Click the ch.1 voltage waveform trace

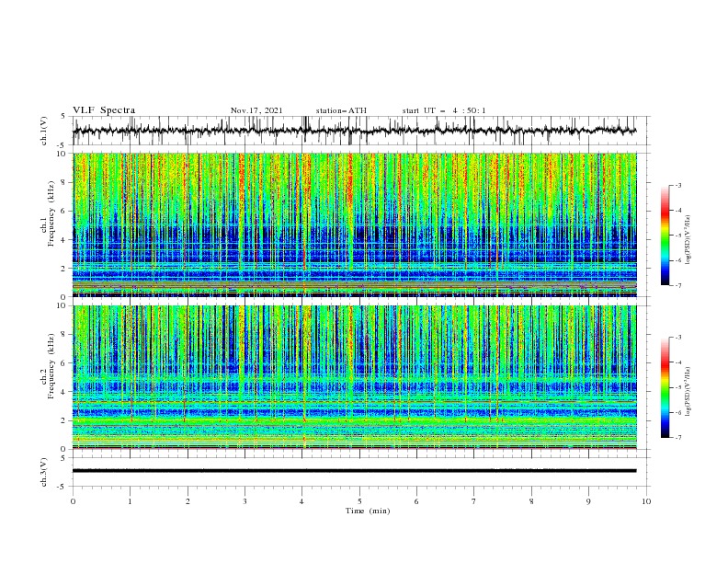354,131
